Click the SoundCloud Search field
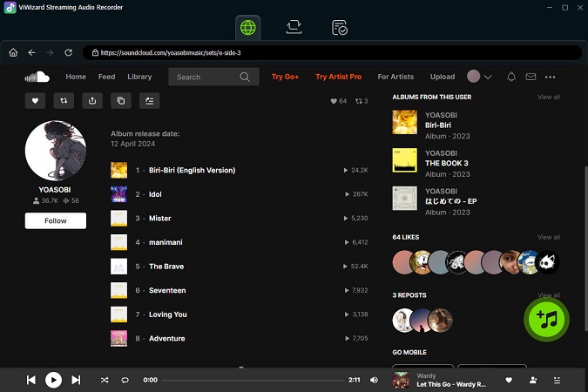This screenshot has height=392, width=588. pyautogui.click(x=213, y=77)
